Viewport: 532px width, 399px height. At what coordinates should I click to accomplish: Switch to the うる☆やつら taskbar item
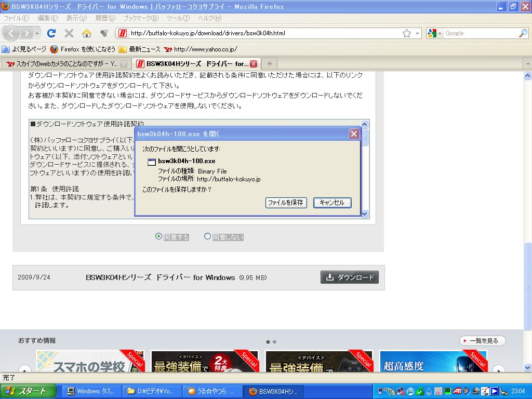point(212,391)
